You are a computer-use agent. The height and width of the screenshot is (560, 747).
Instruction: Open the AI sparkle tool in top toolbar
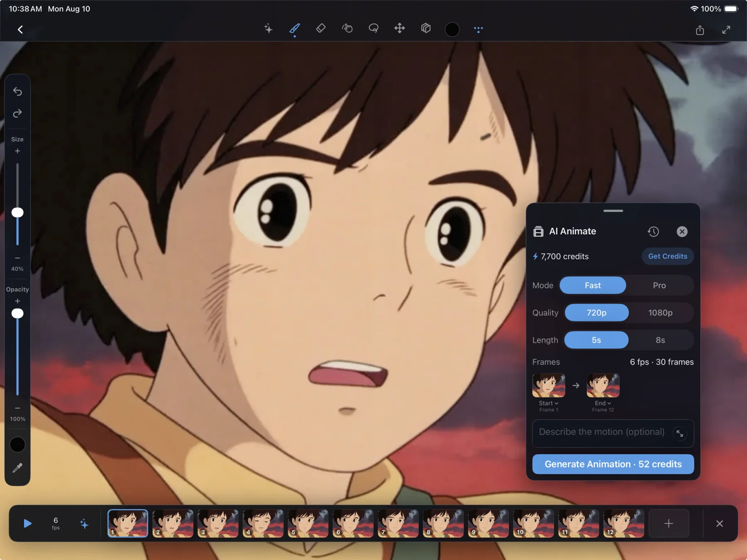point(269,29)
